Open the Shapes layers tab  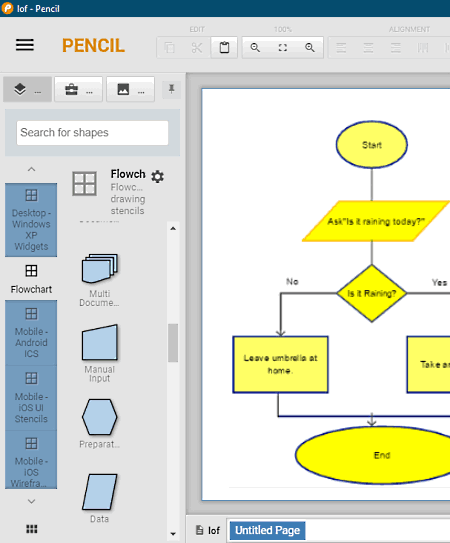point(27,89)
